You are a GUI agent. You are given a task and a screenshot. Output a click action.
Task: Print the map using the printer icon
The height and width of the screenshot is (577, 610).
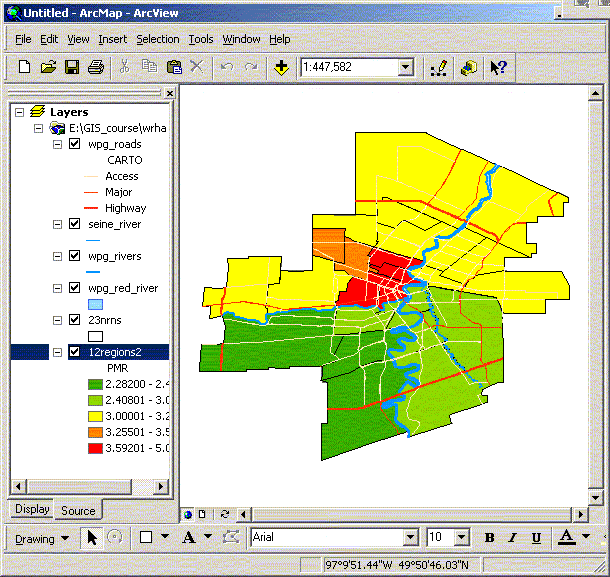(x=96, y=68)
